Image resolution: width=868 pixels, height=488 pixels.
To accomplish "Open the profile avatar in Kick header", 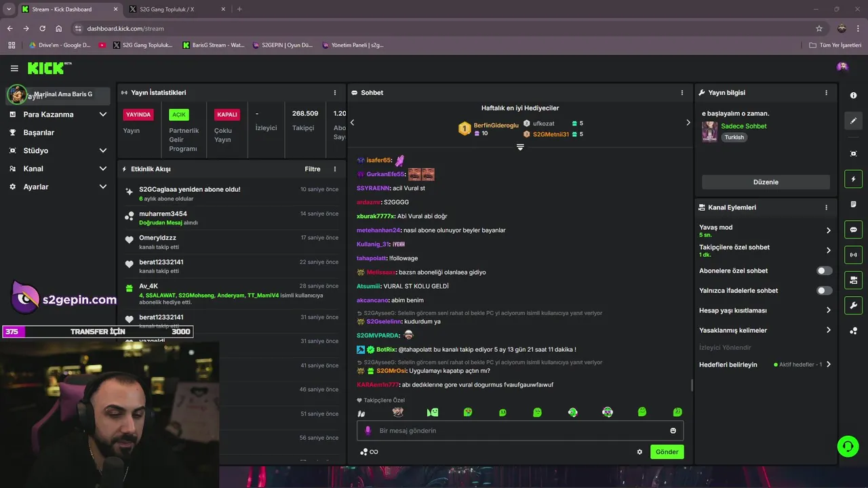I will tap(842, 66).
